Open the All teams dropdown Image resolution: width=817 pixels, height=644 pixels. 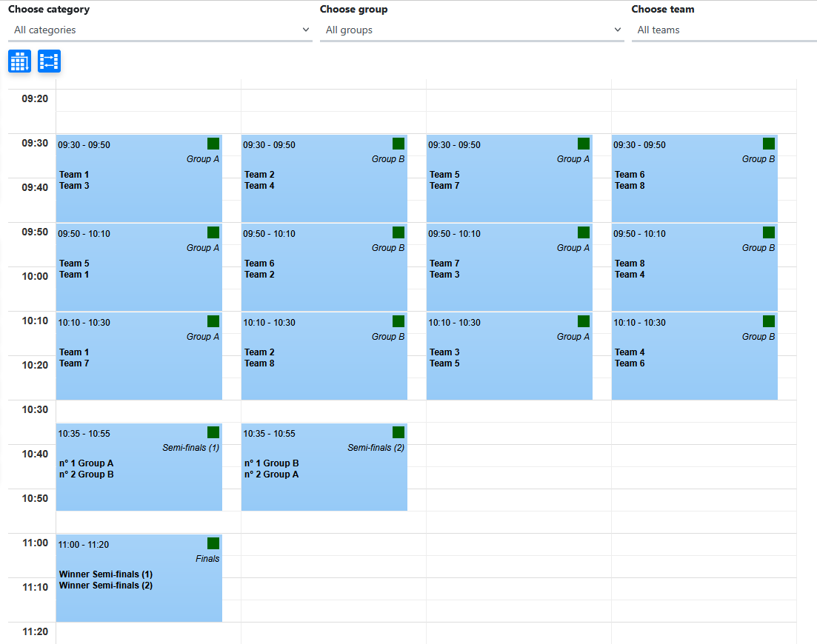click(724, 30)
